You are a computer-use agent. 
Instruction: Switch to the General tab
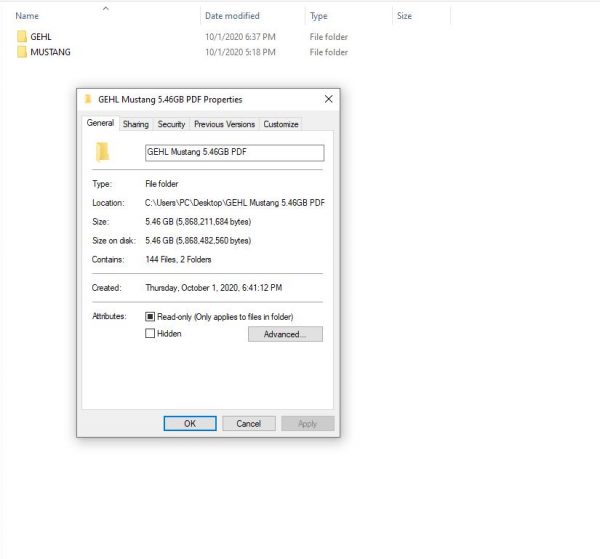point(100,123)
